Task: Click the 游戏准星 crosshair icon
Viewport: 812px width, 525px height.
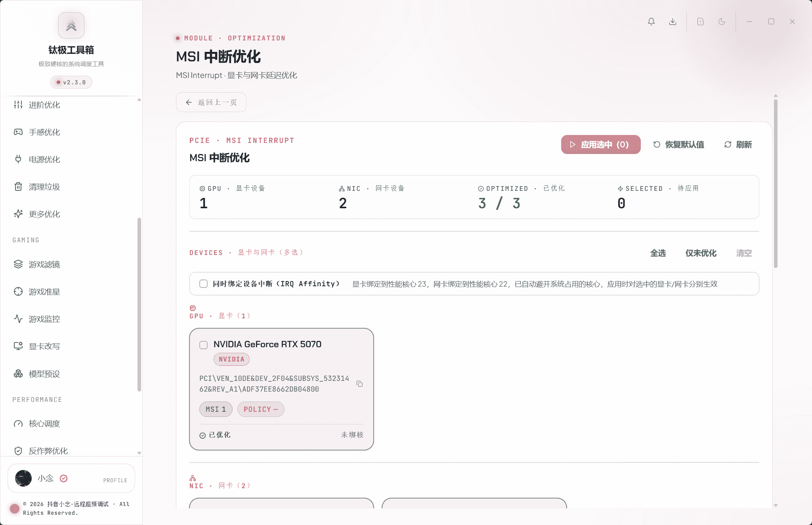Action: pos(18,292)
